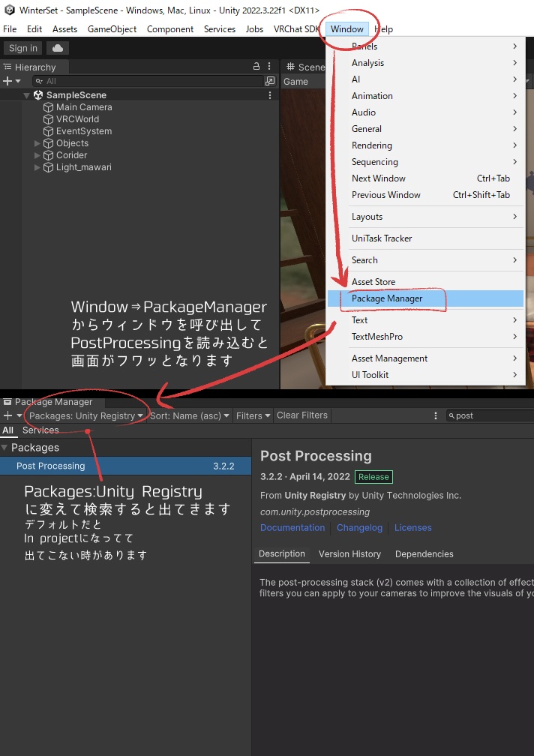Open the AI submenu
Image resolution: width=534 pixels, height=756 pixels.
point(425,79)
